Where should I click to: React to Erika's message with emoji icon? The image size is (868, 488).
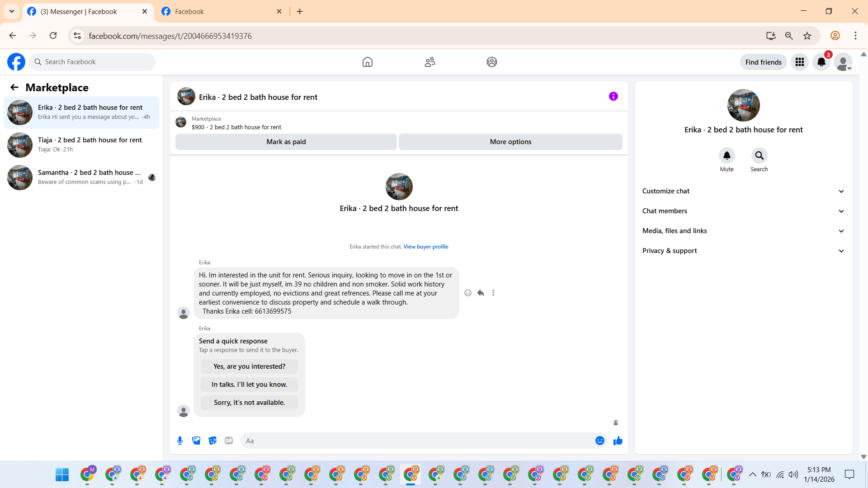point(468,293)
